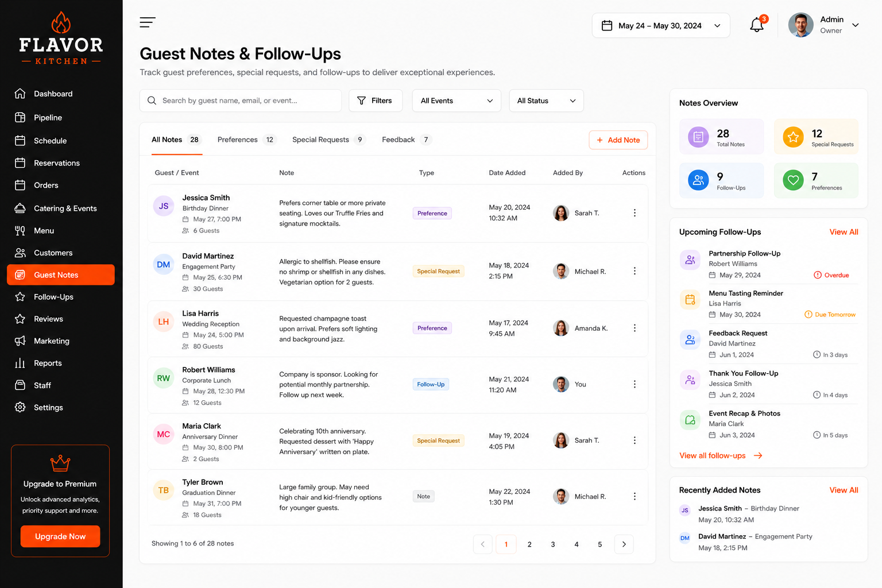Expand the Admin Owner account menu

(x=856, y=25)
